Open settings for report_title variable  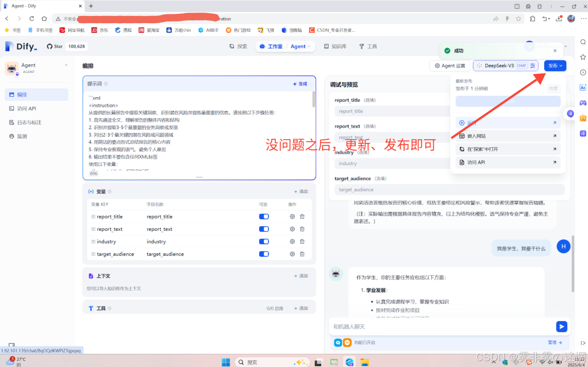(292, 217)
